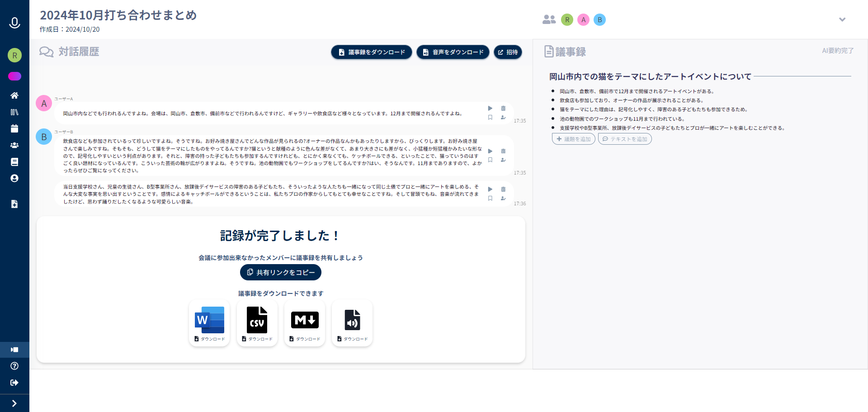Bookmark User B's first message
The image size is (868, 412).
click(490, 160)
